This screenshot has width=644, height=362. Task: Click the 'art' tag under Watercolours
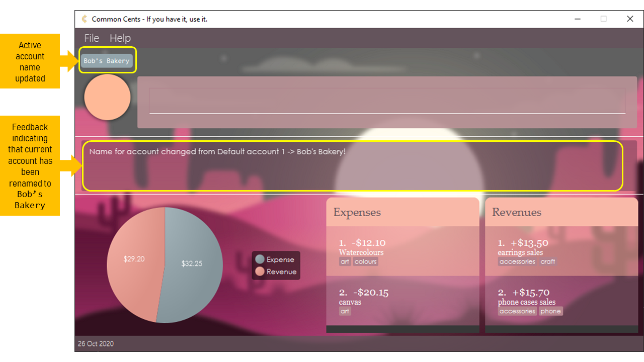tap(345, 261)
